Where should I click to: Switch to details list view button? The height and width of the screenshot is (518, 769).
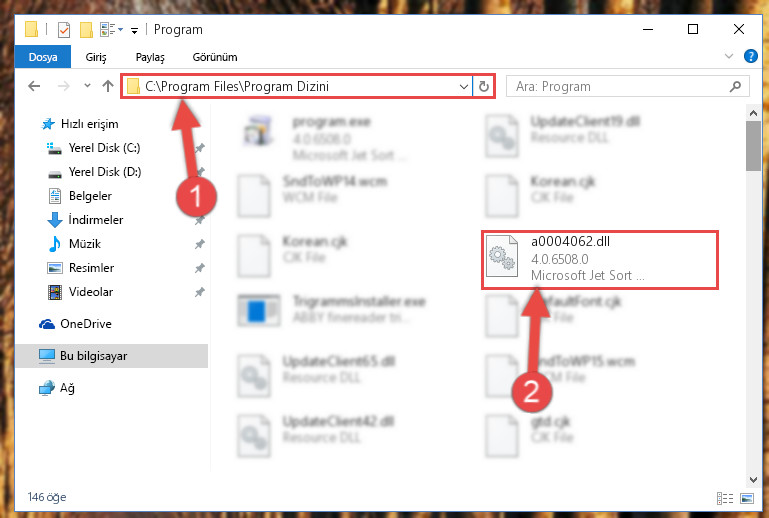[x=725, y=498]
